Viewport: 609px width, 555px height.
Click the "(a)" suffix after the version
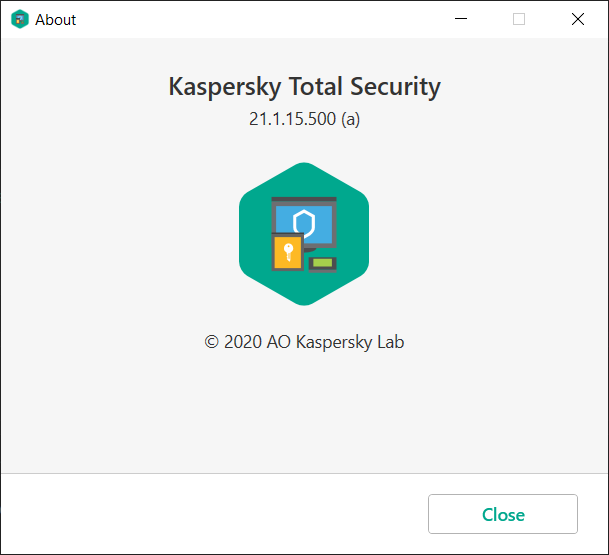[x=350, y=119]
